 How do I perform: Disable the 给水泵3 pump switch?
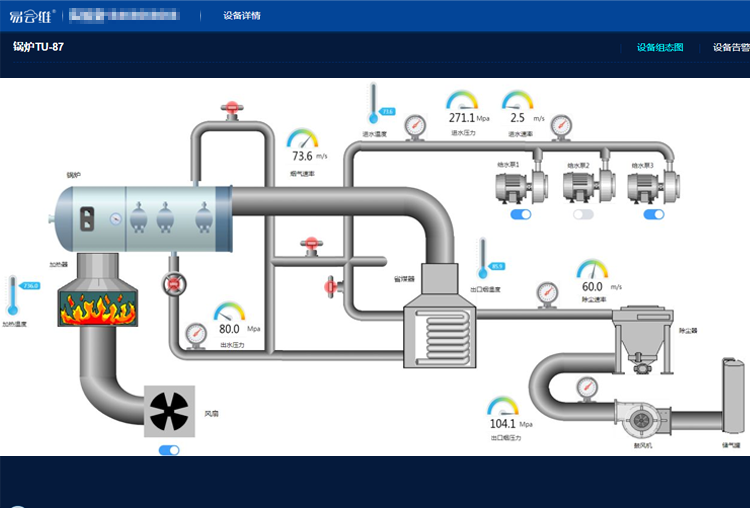pyautogui.click(x=653, y=214)
